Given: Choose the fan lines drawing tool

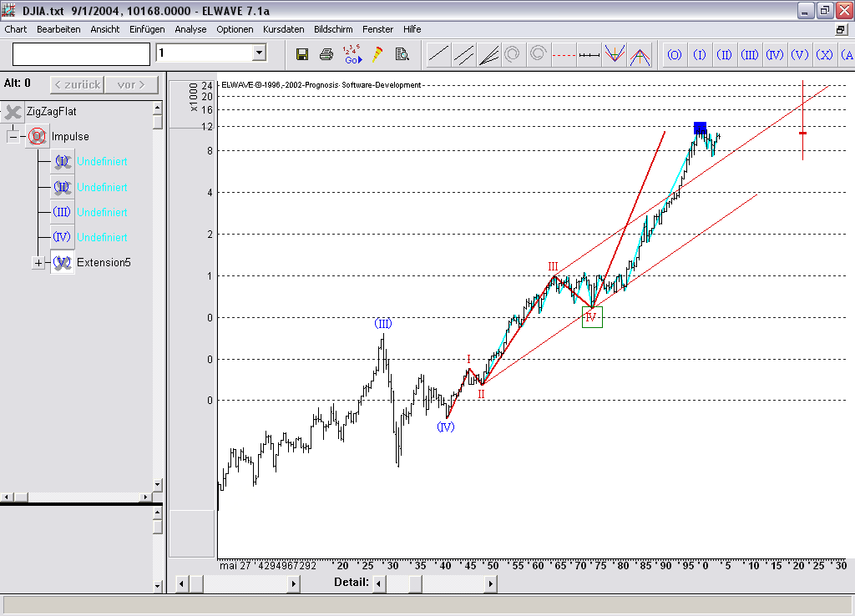Looking at the screenshot, I should 488,54.
